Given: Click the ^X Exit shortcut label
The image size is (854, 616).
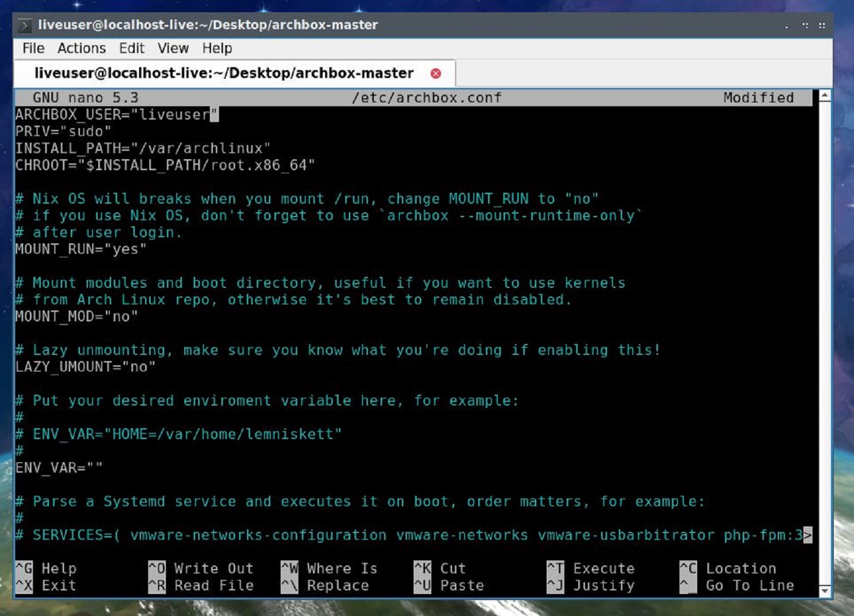Looking at the screenshot, I should point(46,586).
